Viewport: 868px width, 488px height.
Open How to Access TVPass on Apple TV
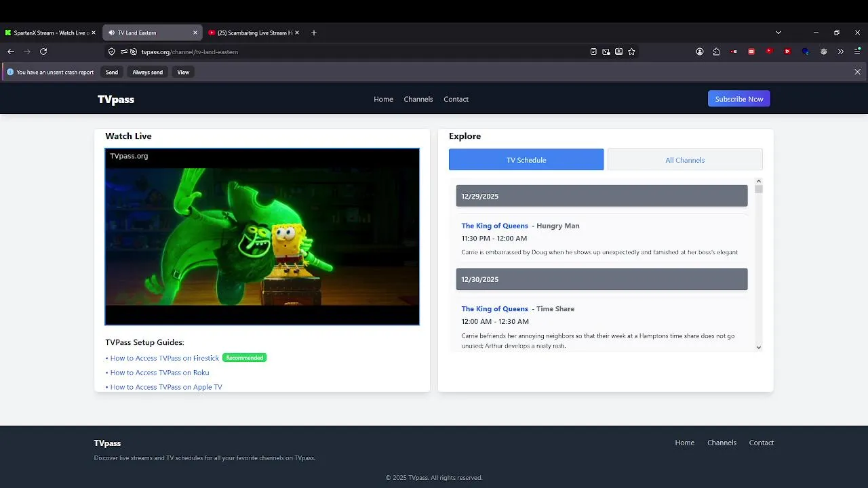pyautogui.click(x=166, y=387)
